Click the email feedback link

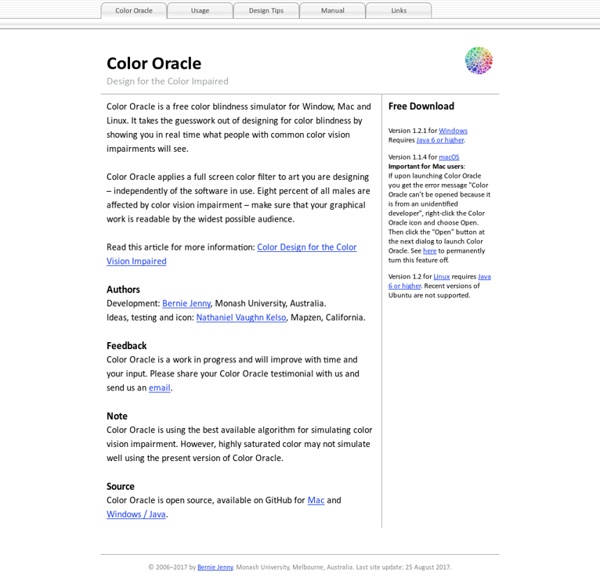coord(160,388)
